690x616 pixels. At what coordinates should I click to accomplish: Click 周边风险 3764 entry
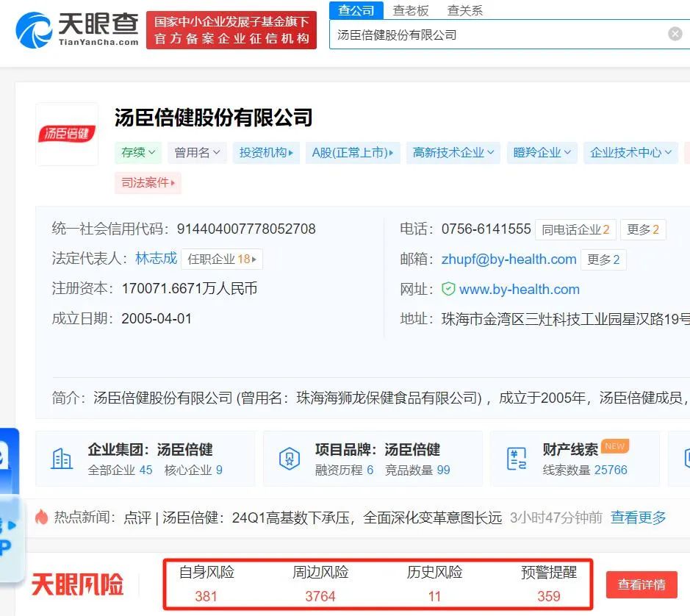(320, 584)
